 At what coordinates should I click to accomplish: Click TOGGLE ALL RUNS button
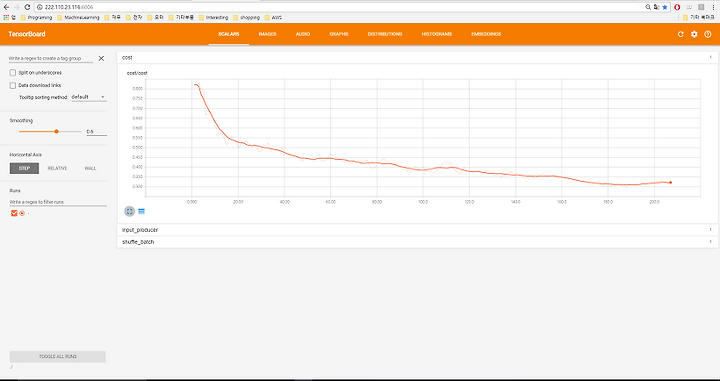coord(58,357)
